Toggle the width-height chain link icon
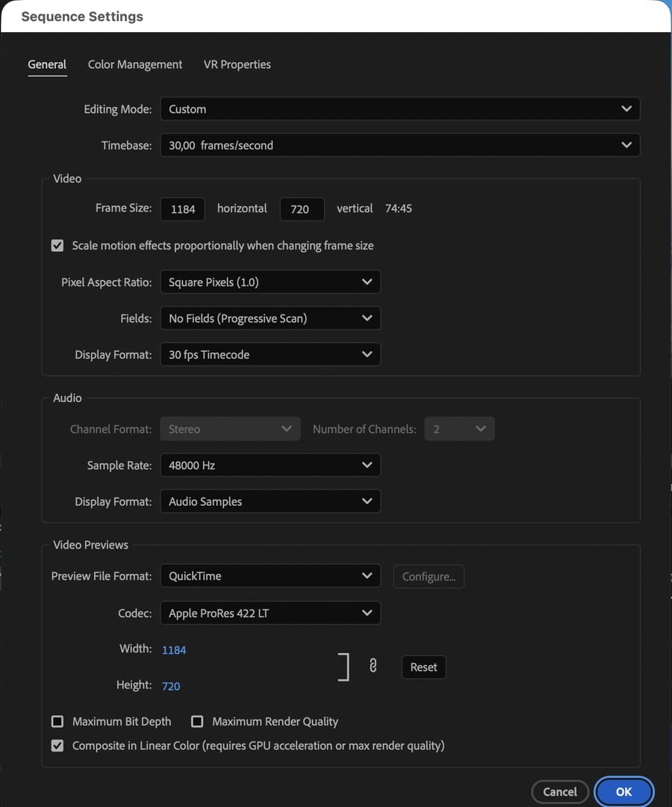The width and height of the screenshot is (672, 807). click(373, 666)
